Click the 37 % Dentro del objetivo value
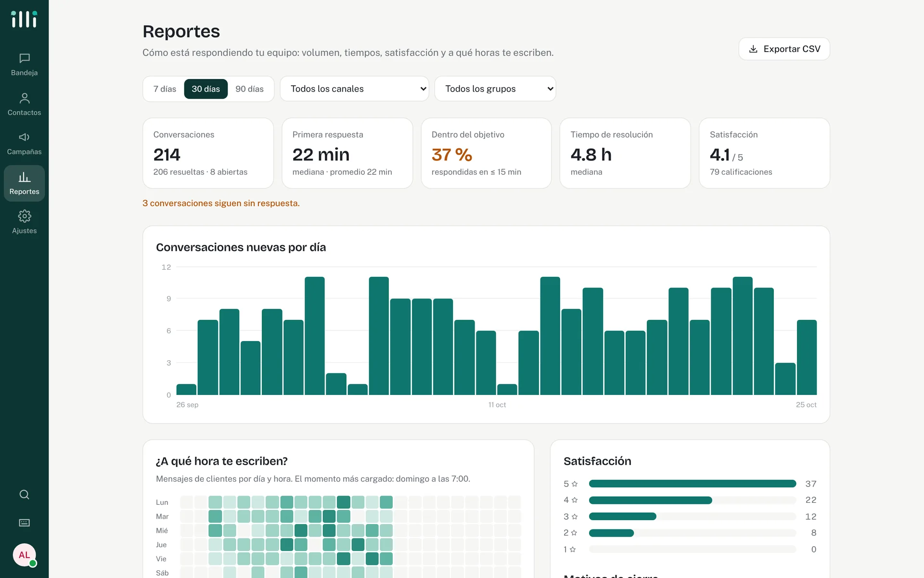924x578 pixels. 451,155
